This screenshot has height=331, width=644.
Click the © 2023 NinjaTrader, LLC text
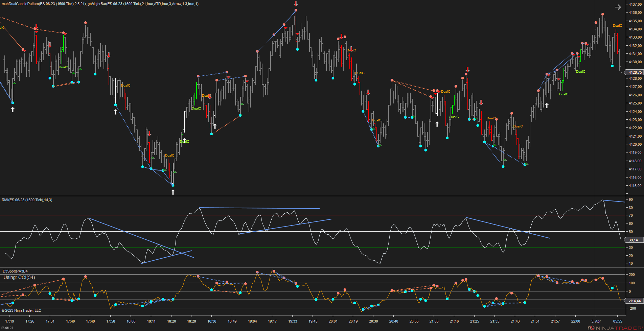pos(21,310)
